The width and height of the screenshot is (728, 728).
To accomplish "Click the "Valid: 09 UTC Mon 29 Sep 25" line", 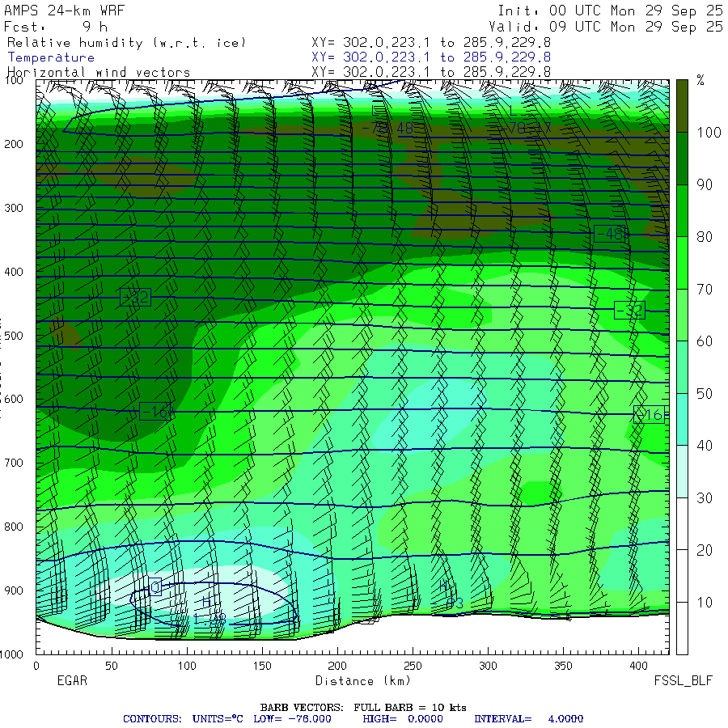I will 605,27.
